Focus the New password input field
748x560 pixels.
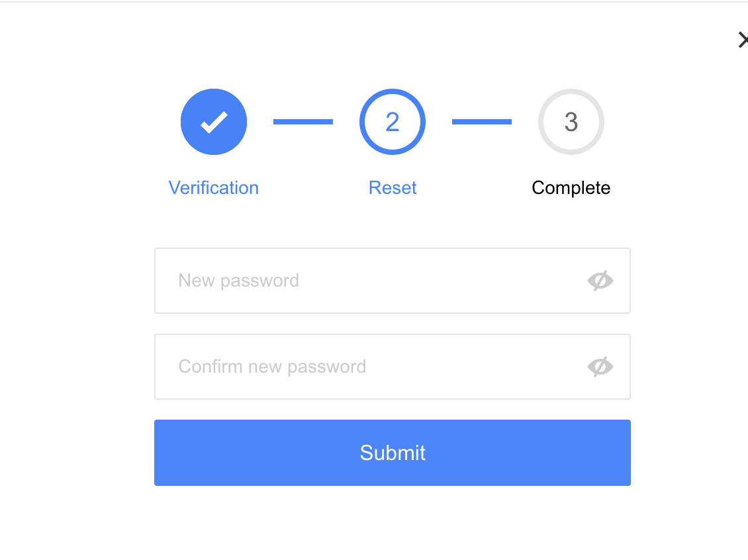[x=392, y=281]
